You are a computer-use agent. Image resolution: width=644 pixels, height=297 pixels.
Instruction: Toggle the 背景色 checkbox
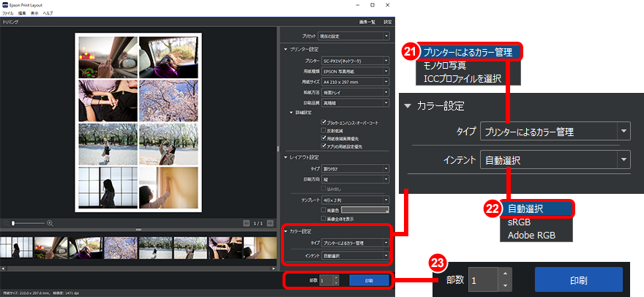[x=323, y=208]
